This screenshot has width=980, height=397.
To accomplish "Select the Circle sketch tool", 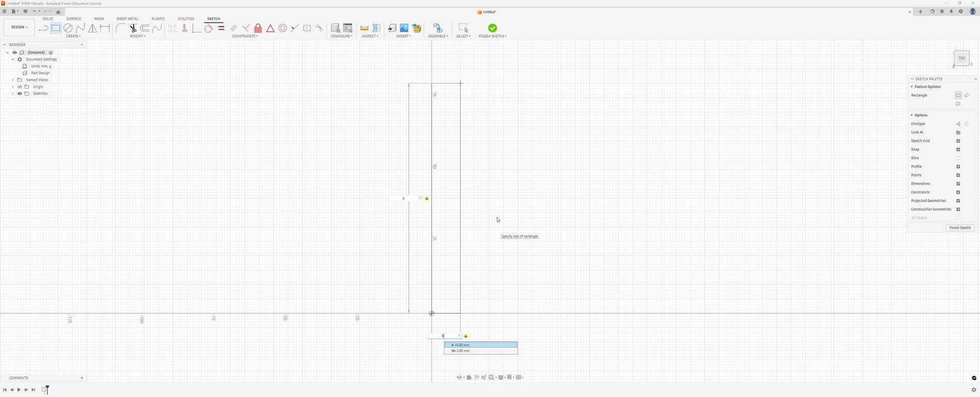I will click(x=68, y=28).
